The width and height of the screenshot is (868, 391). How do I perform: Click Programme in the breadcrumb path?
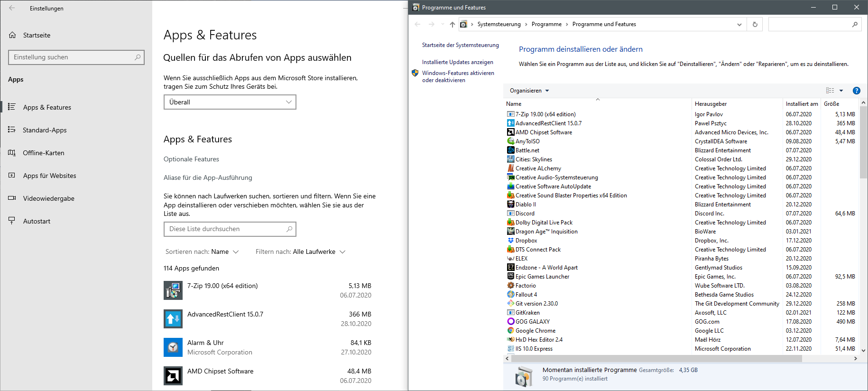[x=546, y=24]
